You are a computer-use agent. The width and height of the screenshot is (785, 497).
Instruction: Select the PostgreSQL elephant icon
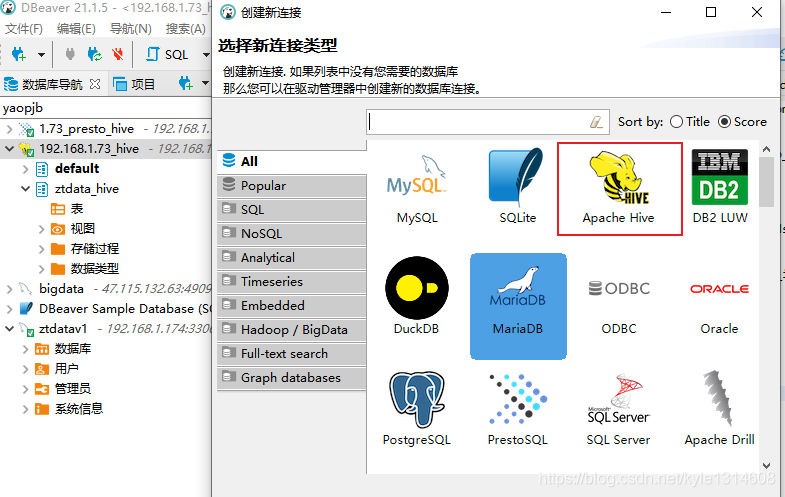(417, 399)
